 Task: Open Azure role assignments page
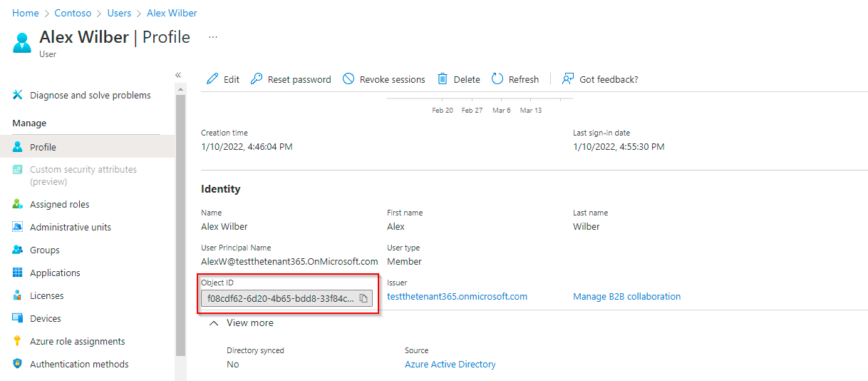78,341
